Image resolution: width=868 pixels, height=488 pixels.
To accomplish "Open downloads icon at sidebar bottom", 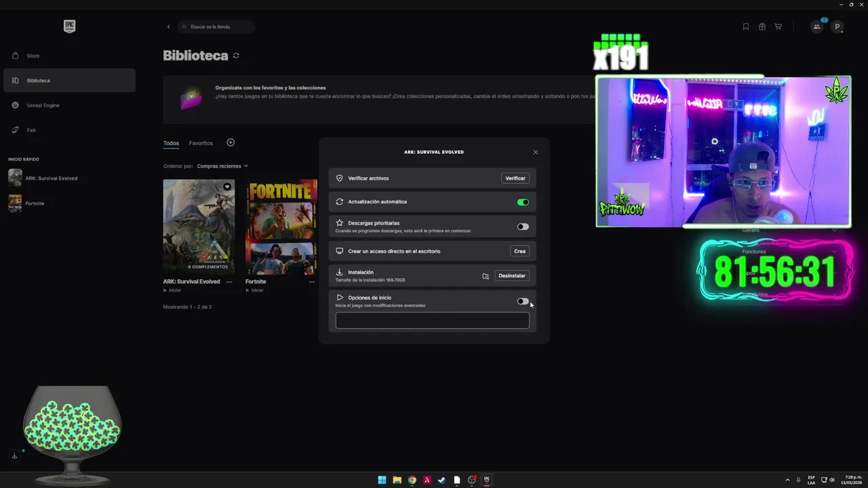I will point(14,455).
